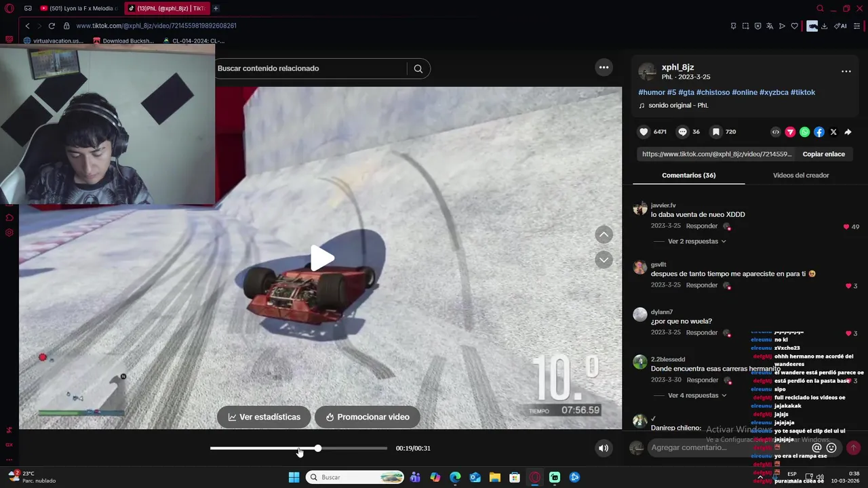Save video with the bookmark icon
The image size is (868, 488).
tap(715, 132)
